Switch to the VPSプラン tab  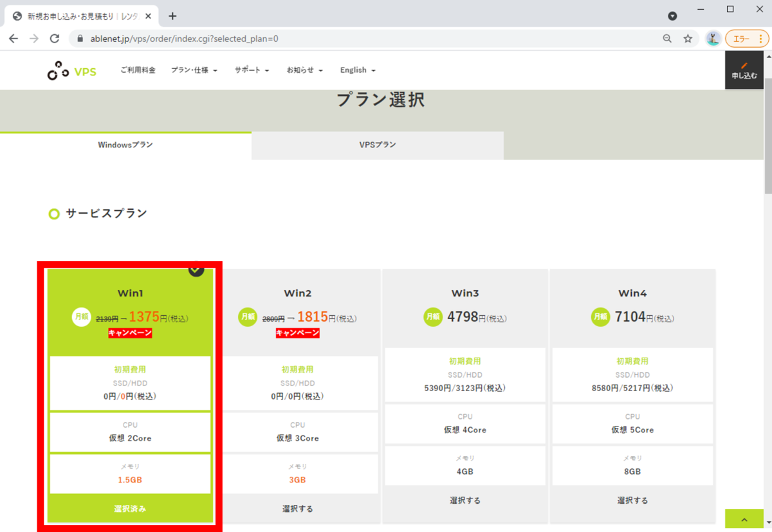coord(378,146)
